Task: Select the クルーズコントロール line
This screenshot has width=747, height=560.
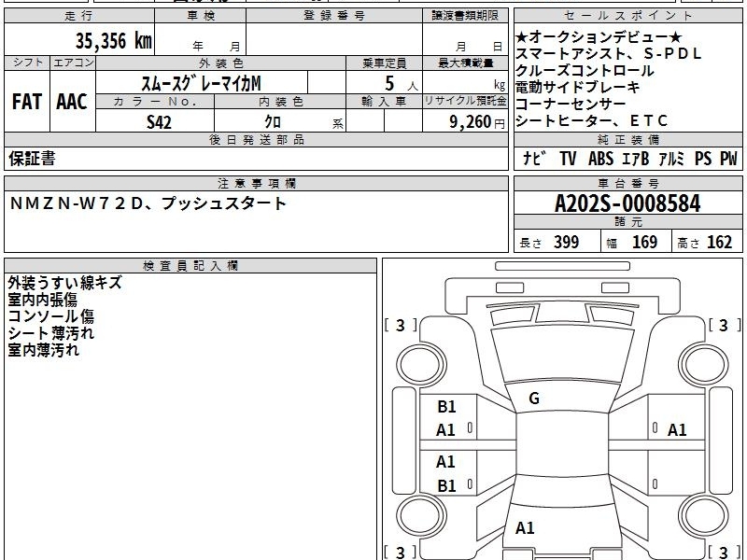Action: 585,71
